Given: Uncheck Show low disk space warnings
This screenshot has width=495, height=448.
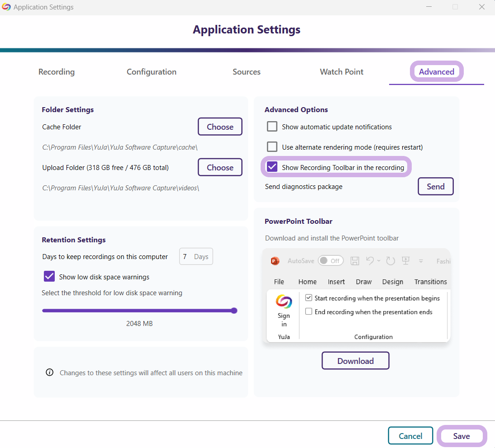Looking at the screenshot, I should 49,277.
